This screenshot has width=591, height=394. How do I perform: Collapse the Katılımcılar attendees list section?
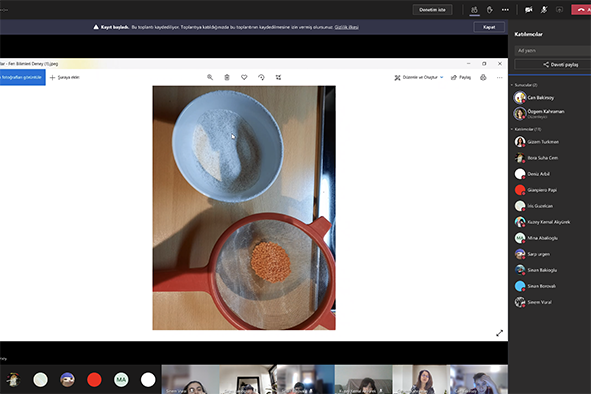pos(526,129)
